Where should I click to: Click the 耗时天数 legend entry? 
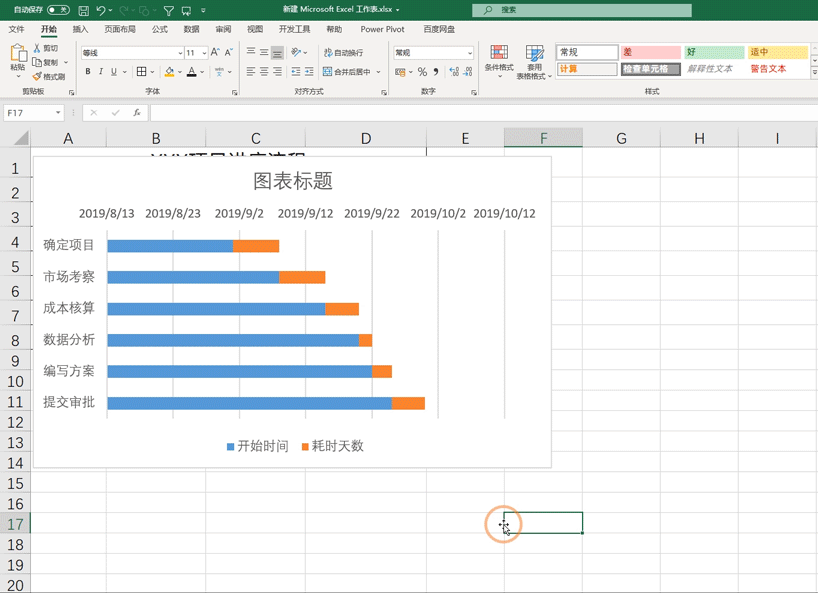click(x=332, y=446)
